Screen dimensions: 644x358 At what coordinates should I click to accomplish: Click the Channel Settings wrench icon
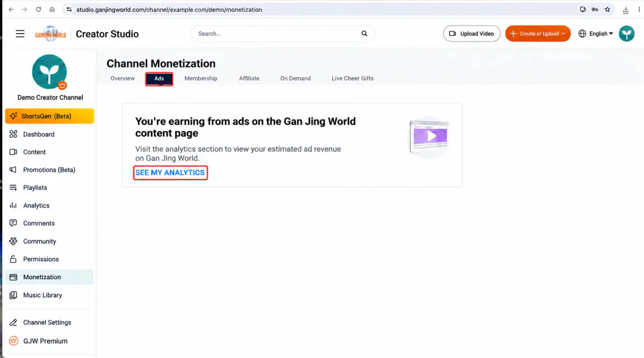(13, 323)
